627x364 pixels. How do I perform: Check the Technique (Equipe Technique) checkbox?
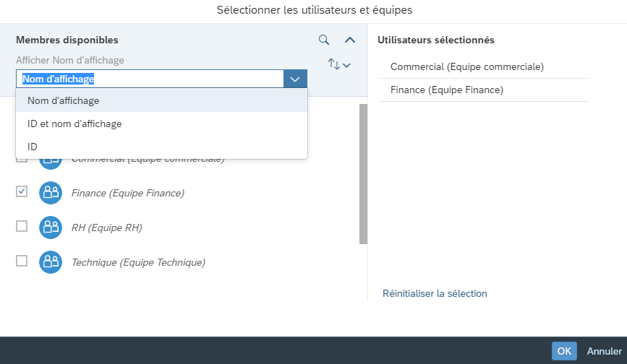22,261
